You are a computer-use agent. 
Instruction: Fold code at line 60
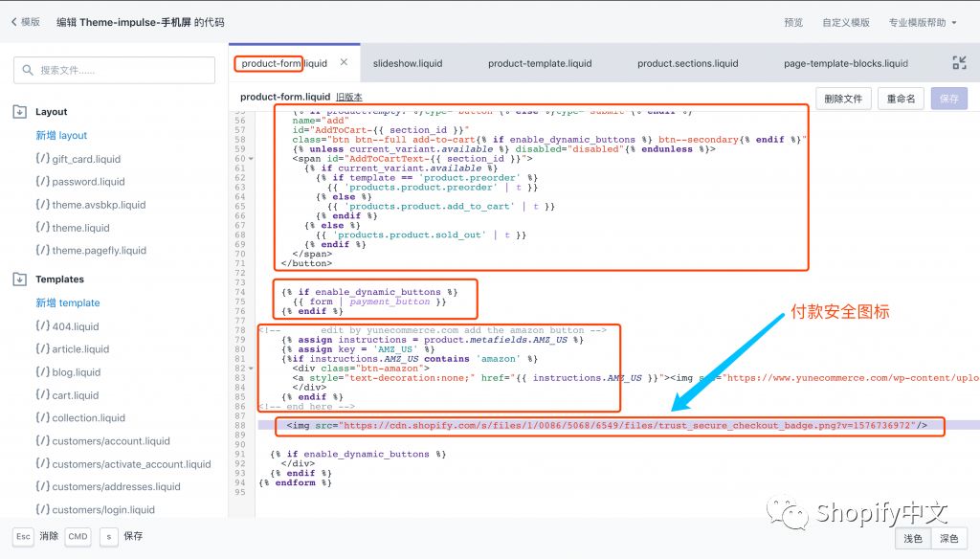252,159
